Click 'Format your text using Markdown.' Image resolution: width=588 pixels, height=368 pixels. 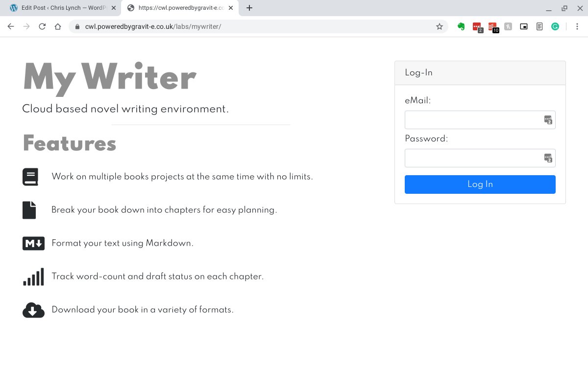point(122,243)
